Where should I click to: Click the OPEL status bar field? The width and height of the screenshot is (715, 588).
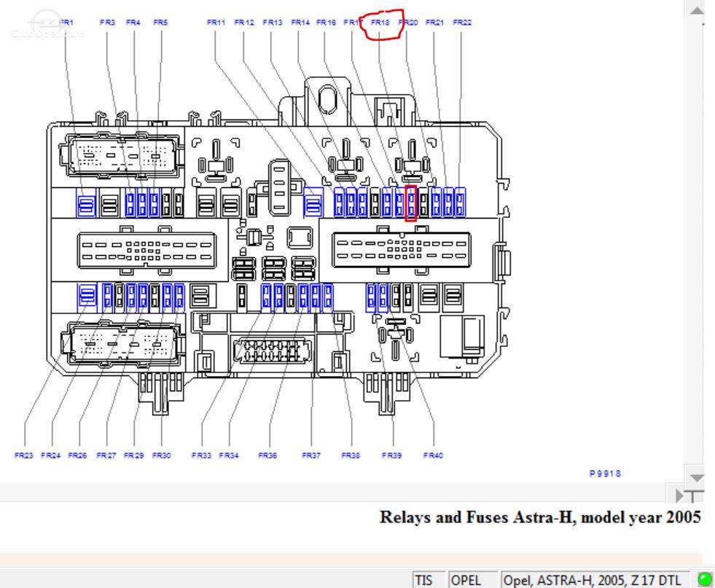473,580
